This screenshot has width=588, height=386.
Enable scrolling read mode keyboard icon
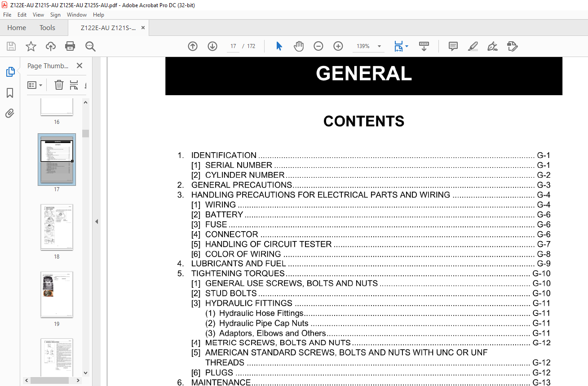click(424, 46)
